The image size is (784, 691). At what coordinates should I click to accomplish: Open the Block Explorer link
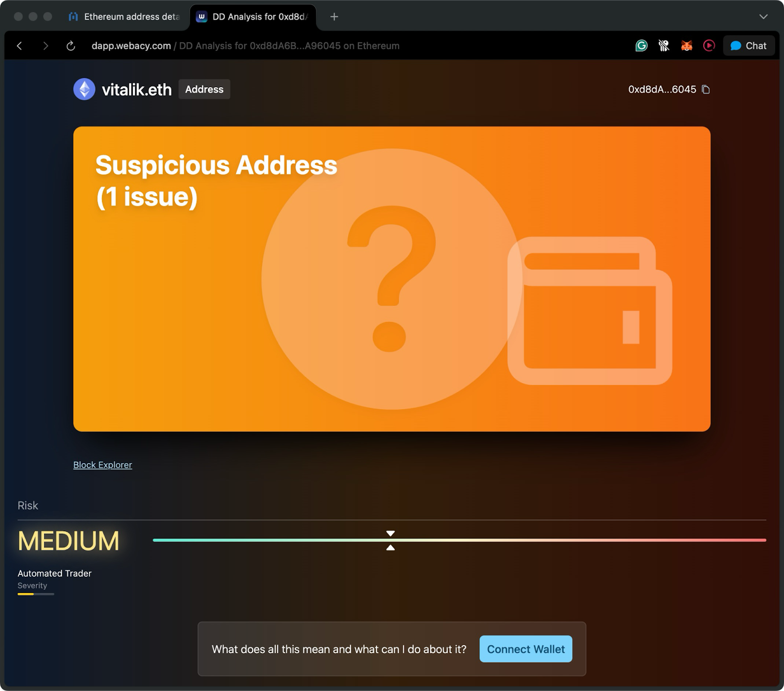click(x=102, y=465)
